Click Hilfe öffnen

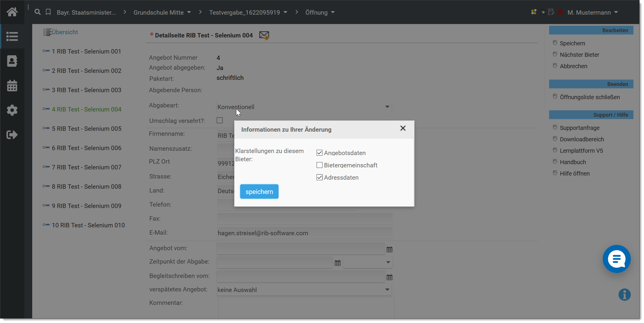coord(575,173)
